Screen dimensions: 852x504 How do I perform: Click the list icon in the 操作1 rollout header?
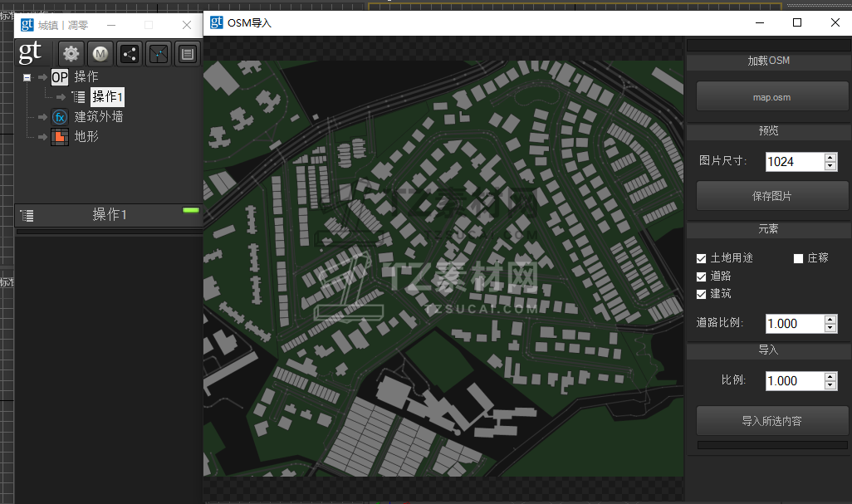tap(27, 216)
